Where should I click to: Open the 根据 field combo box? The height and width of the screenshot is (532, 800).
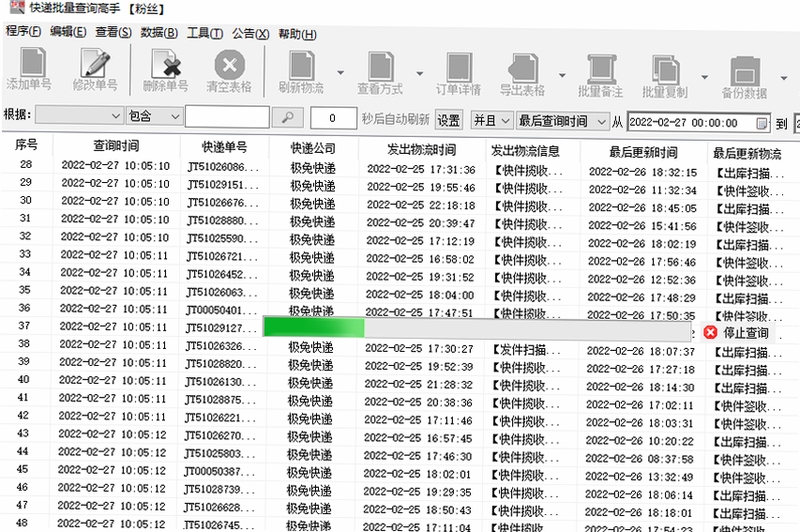80,116
